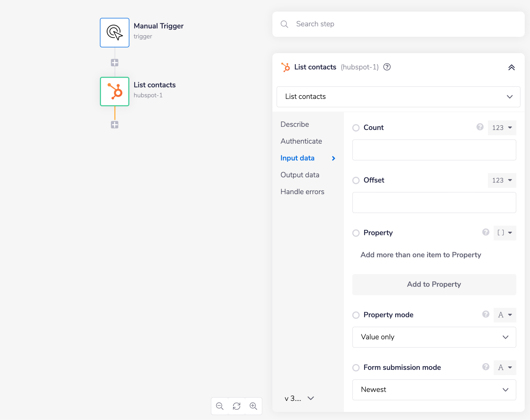
Task: Collapse the panel using the double chevron
Action: coord(512,67)
